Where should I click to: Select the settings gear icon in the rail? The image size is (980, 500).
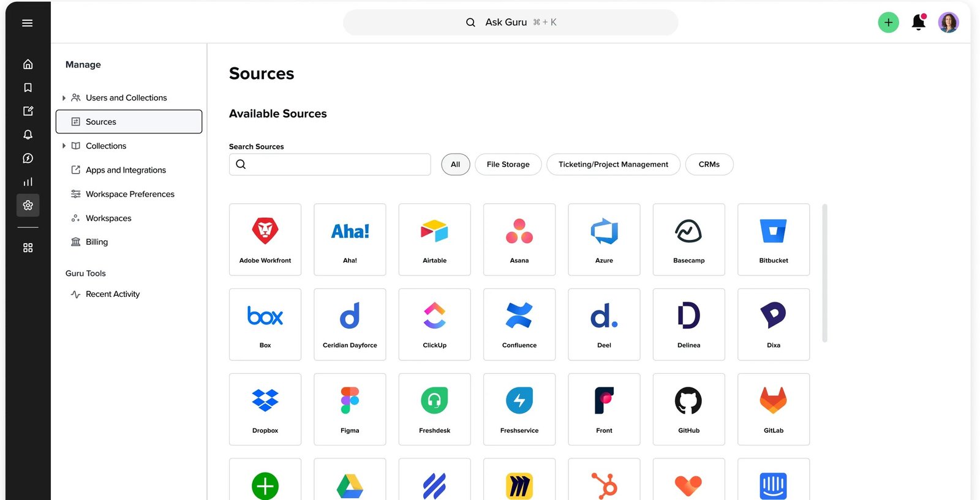(28, 205)
